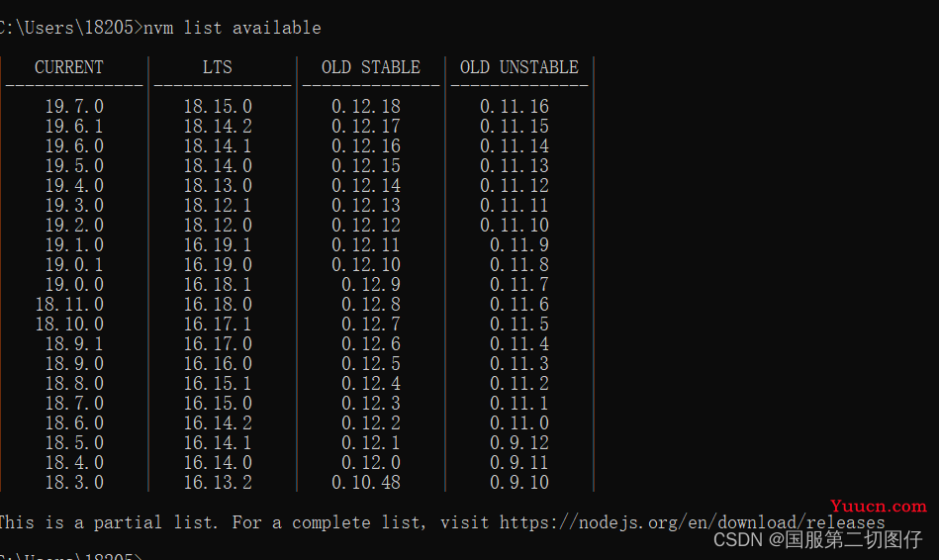Click old unstable version 0.11.1
Screen dimensions: 939x560
519,403
